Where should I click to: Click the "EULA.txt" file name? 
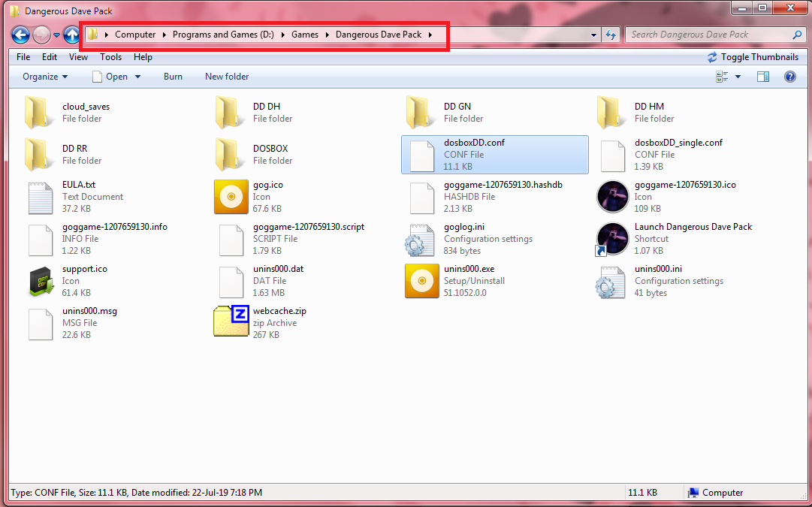point(79,185)
